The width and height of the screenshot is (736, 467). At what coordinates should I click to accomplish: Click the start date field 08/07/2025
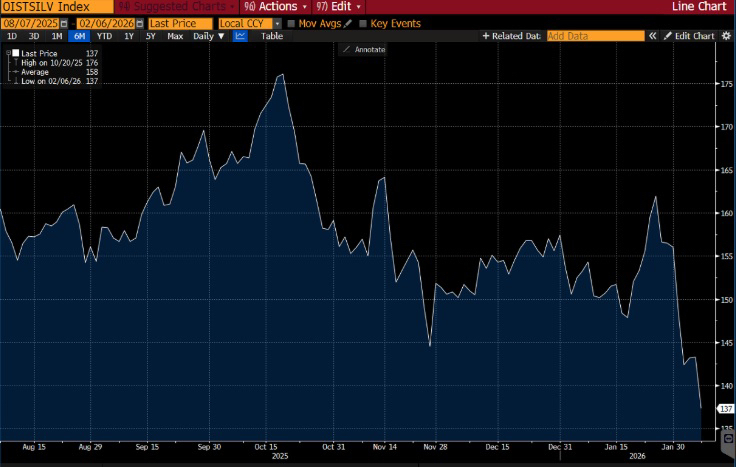(x=31, y=23)
